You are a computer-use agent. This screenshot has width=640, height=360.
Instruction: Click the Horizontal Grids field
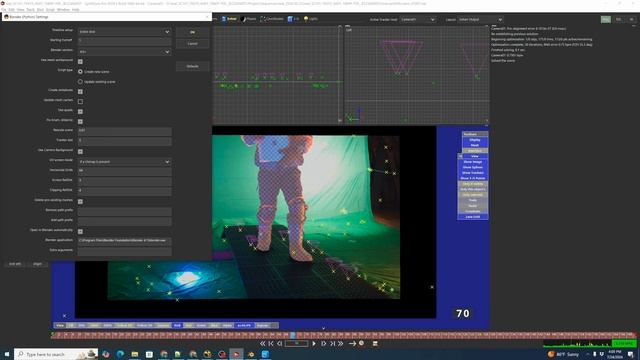(124, 171)
